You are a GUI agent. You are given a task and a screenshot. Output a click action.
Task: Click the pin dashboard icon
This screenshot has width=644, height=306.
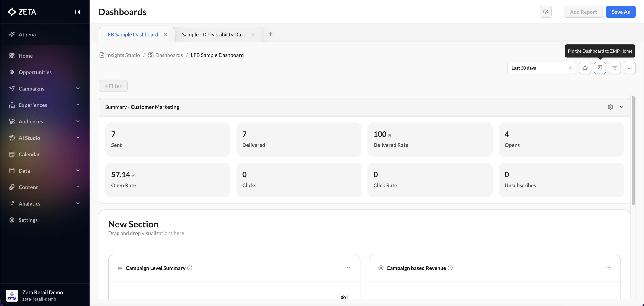(x=600, y=68)
